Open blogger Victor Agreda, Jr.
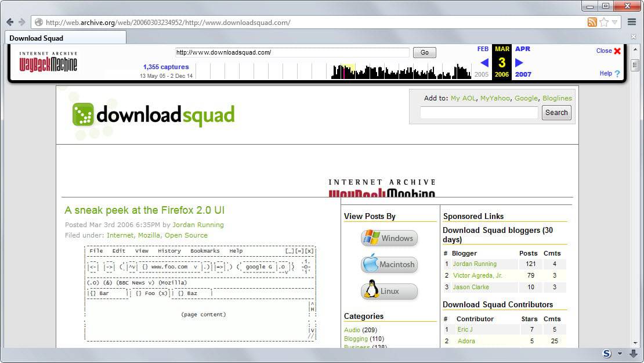Image resolution: width=644 pixels, height=363 pixels. pos(477,275)
